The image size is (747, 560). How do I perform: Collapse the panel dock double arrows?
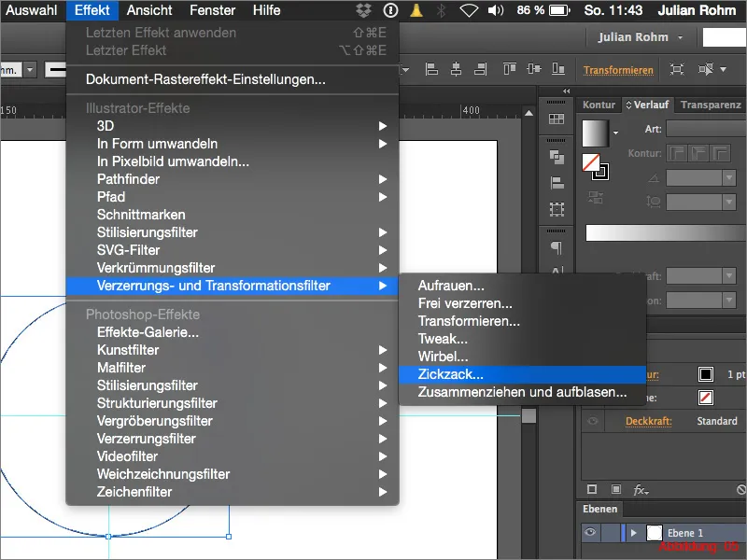coord(566,91)
